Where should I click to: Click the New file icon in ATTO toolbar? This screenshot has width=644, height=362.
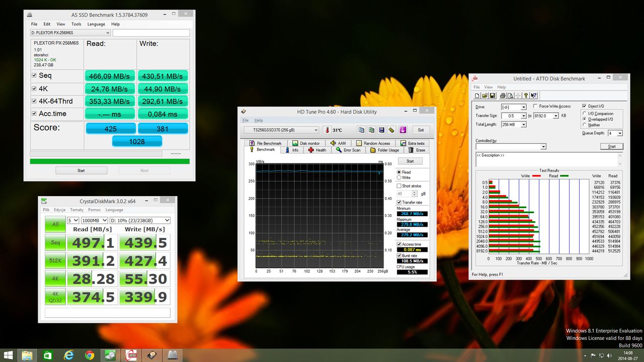point(477,96)
